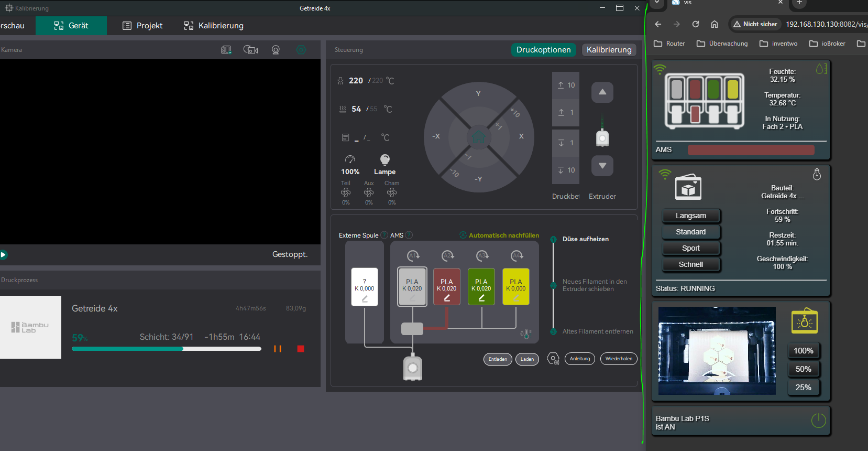The image size is (868, 451).
Task: Refresh AMS slot A4 icon
Action: [517, 255]
